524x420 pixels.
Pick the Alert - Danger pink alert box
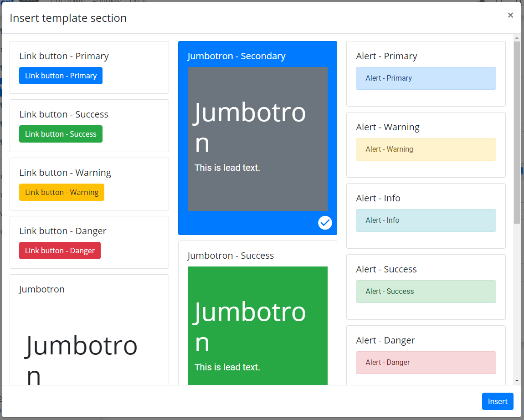click(x=426, y=363)
